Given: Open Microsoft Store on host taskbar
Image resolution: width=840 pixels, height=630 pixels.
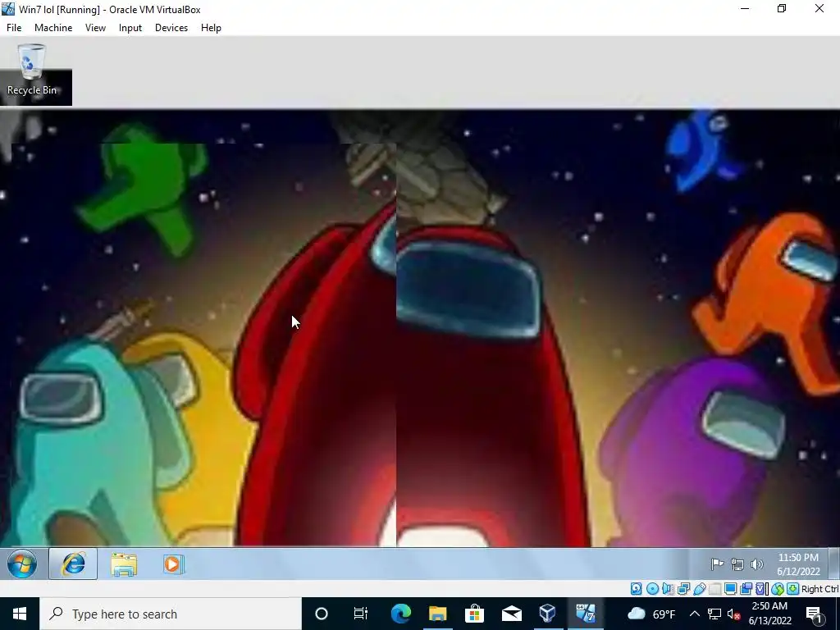Looking at the screenshot, I should pyautogui.click(x=474, y=614).
